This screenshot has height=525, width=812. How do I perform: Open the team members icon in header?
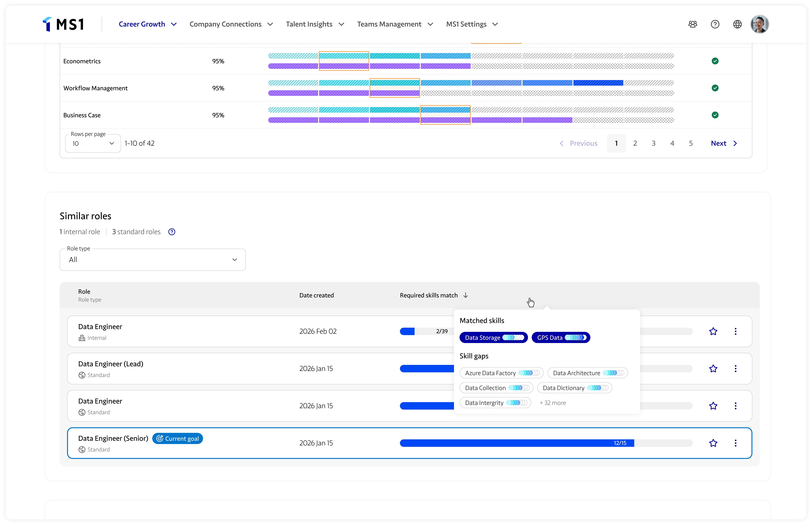pyautogui.click(x=693, y=24)
